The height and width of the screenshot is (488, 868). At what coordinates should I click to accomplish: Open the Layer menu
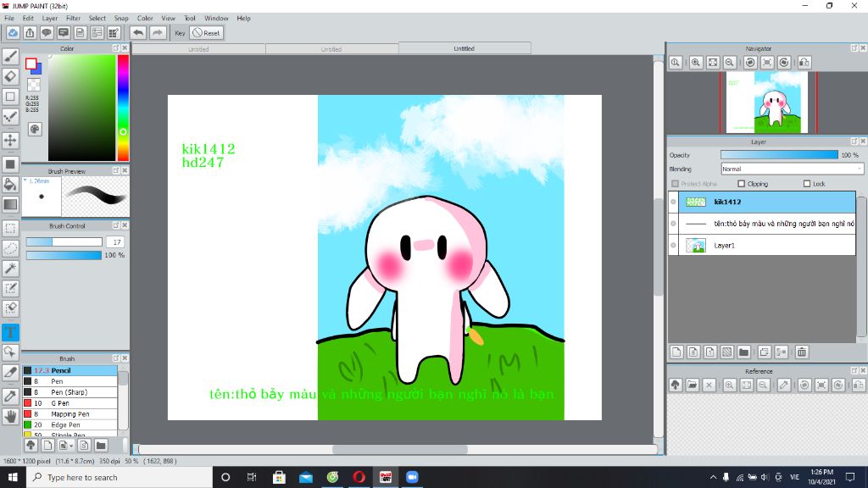[x=50, y=19]
